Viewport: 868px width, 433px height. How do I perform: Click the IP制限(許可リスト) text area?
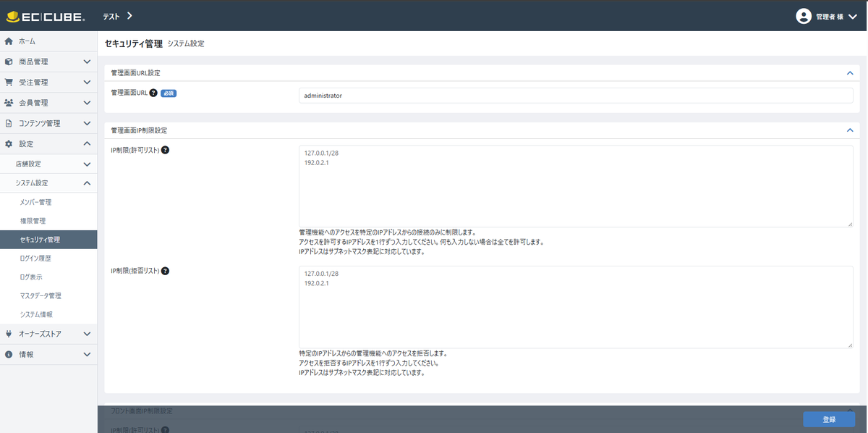click(576, 186)
